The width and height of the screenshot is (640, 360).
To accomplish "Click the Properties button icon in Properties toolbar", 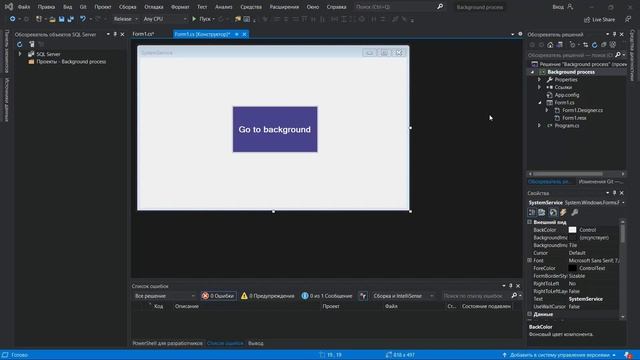I will point(553,212).
